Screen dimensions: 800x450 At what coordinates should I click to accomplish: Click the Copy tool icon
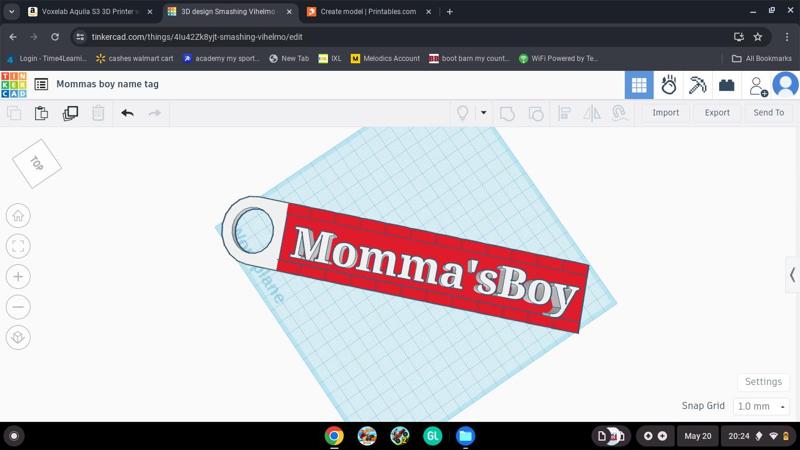pyautogui.click(x=14, y=113)
